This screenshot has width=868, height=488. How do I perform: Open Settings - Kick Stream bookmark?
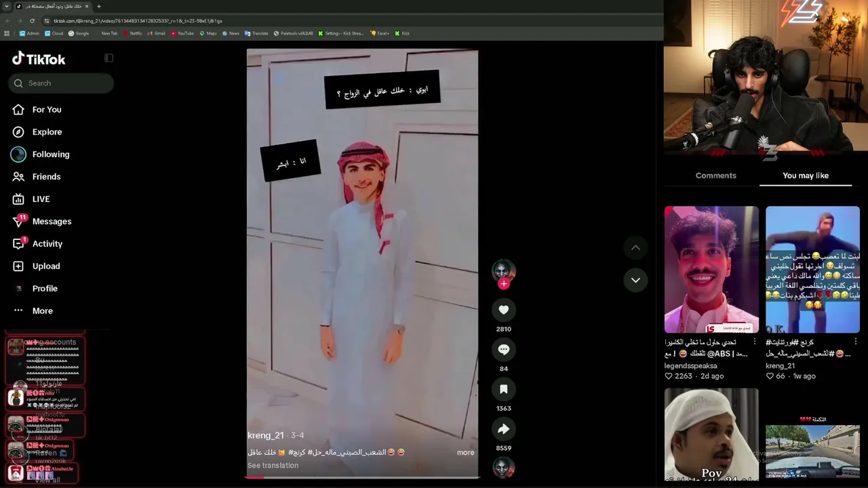341,33
